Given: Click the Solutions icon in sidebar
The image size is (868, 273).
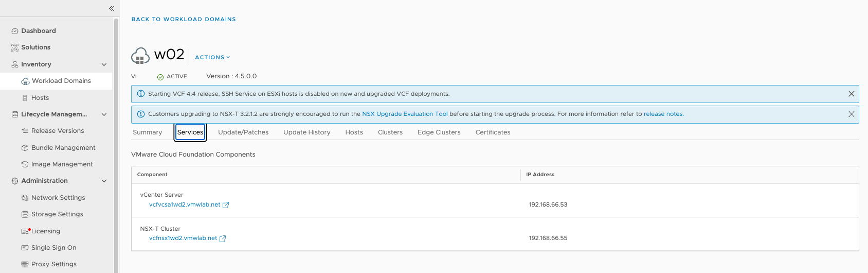Looking at the screenshot, I should click(x=15, y=47).
